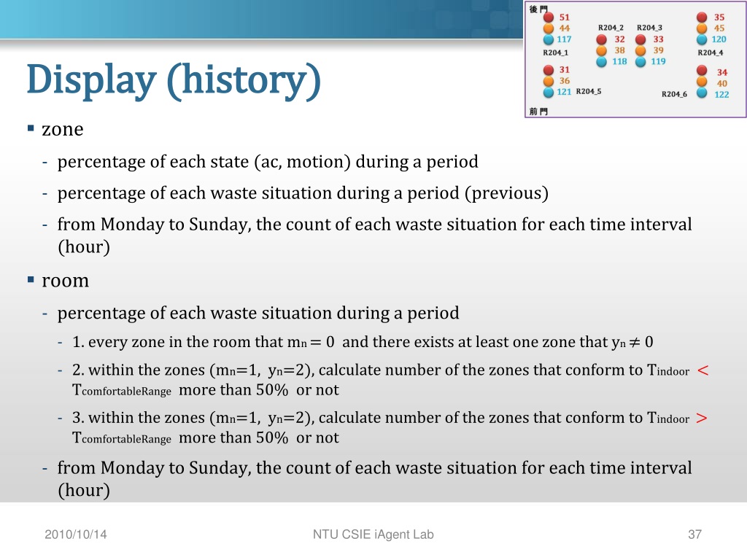Choose the orange sensor marker for 36
747x560 pixels.
point(549,81)
